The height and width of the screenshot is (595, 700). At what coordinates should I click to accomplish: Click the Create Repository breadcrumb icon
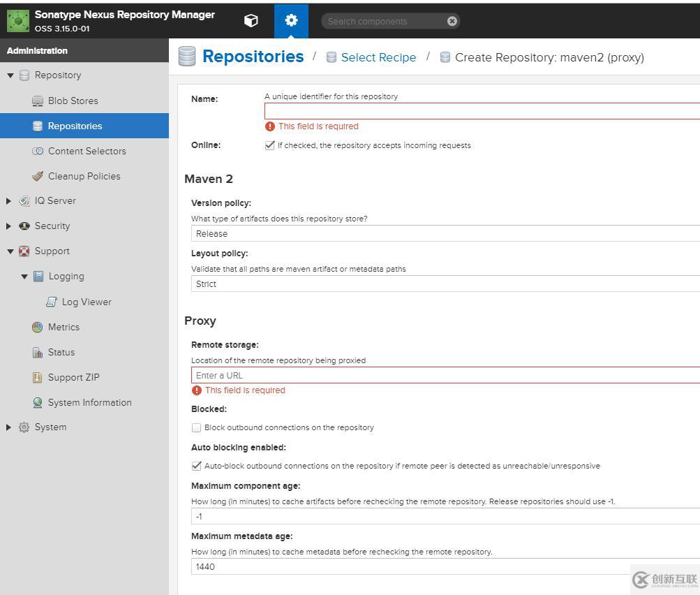pos(445,57)
